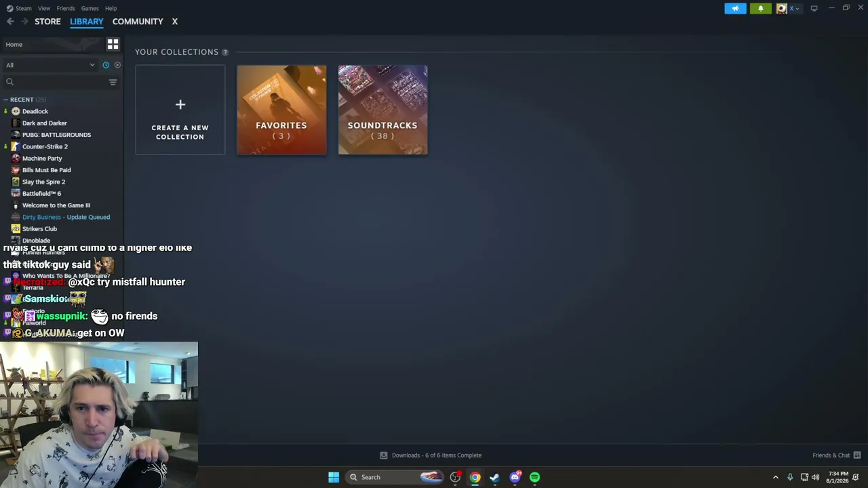Open the Downloads status link
The width and height of the screenshot is (868, 488).
437,455
